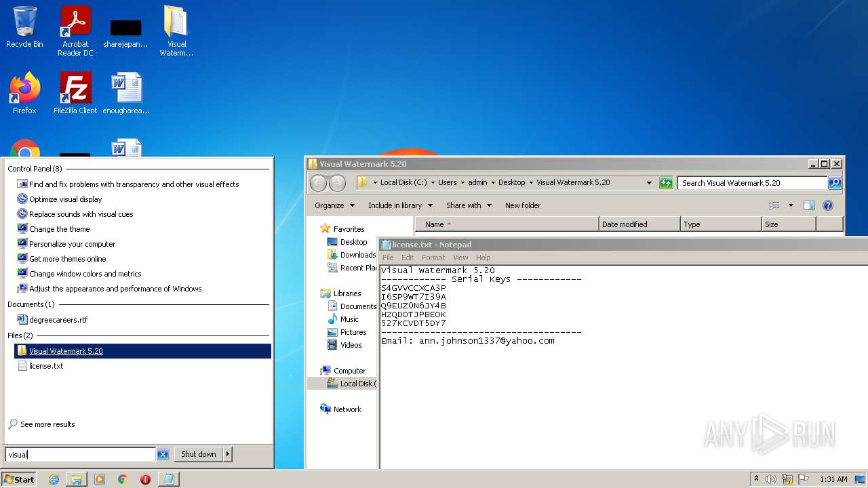The width and height of the screenshot is (868, 488).
Task: Click the Start button
Action: click(x=19, y=479)
